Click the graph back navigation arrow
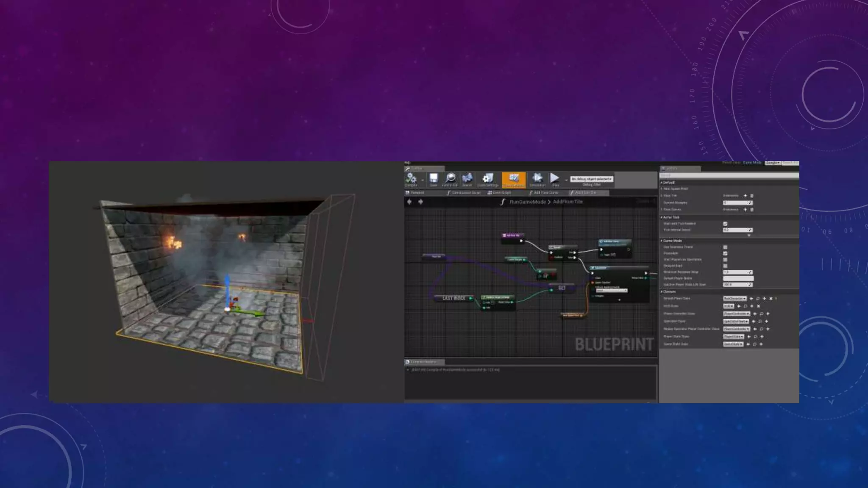Viewport: 868px width, 488px height. click(409, 202)
